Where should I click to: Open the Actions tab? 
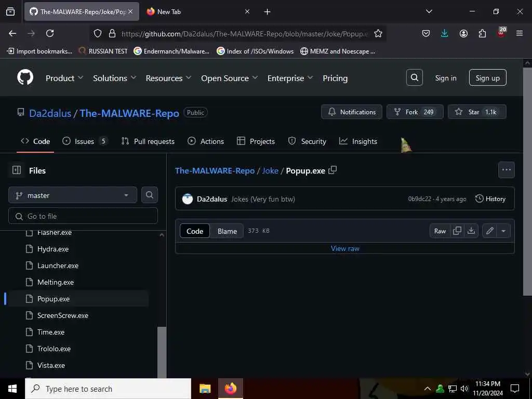[x=206, y=141]
